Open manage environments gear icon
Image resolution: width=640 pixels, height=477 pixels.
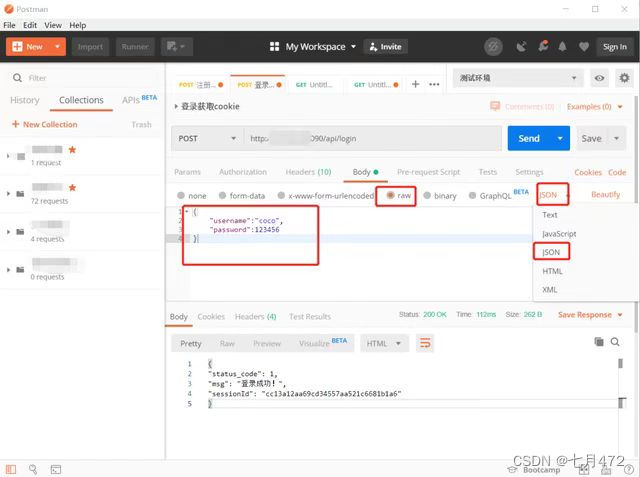coord(624,78)
